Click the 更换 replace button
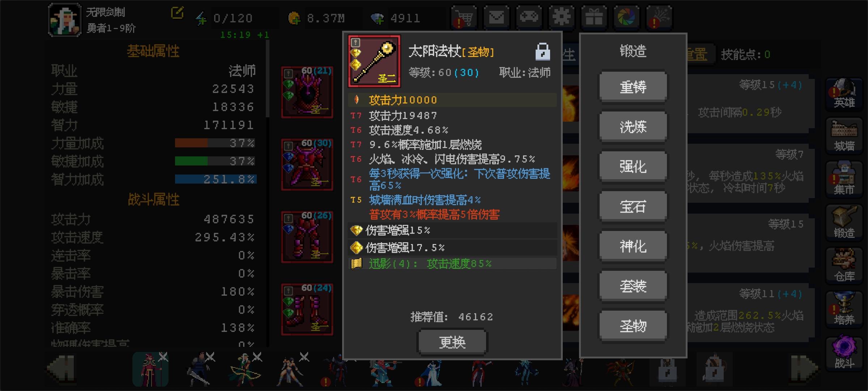 452,342
